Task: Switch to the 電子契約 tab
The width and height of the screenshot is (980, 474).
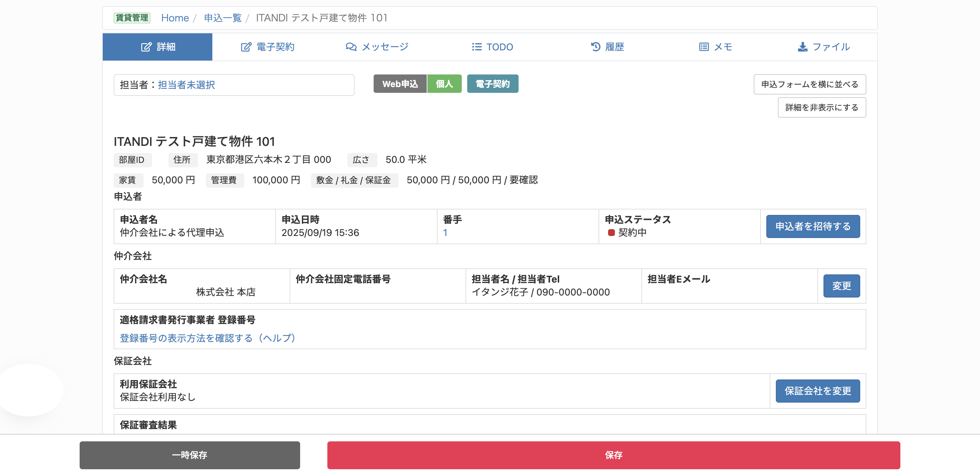Action: click(x=267, y=47)
